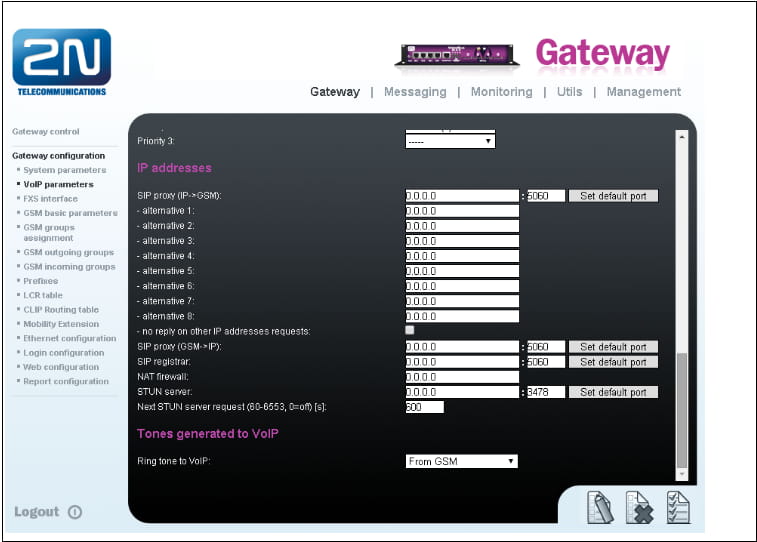The width and height of the screenshot is (757, 542).
Task: Click the document with X discard icon
Action: tap(639, 507)
